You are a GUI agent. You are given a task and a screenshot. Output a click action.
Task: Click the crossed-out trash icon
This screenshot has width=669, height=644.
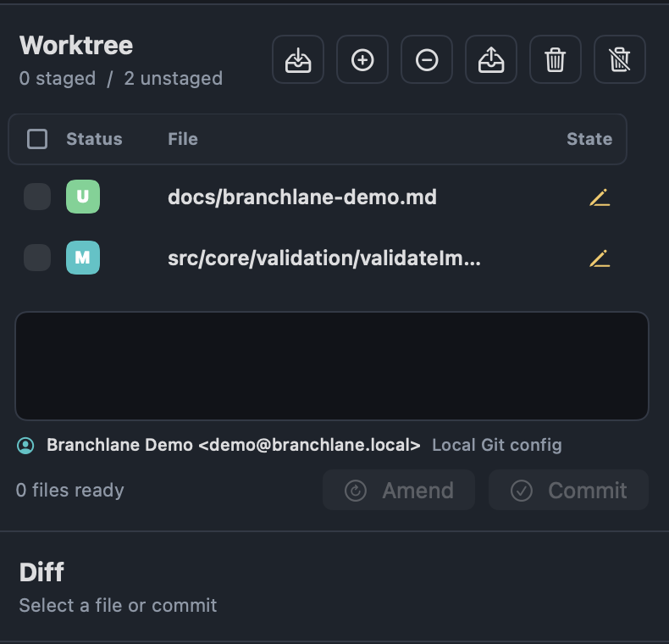[x=620, y=59]
